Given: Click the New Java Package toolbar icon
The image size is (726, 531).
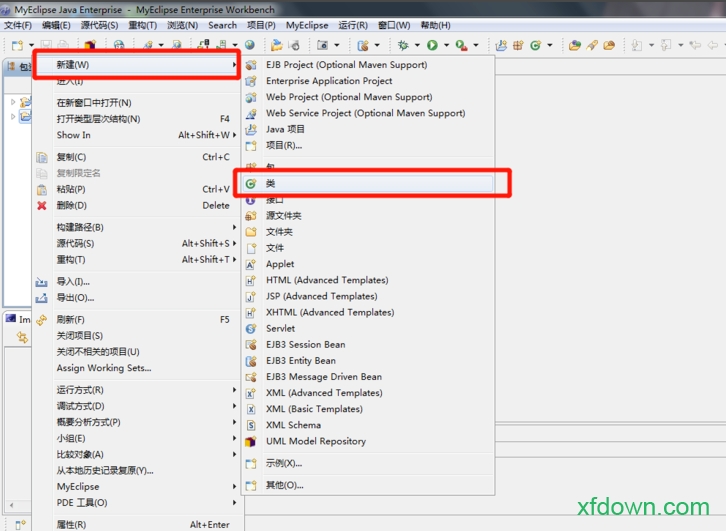Looking at the screenshot, I should (518, 45).
